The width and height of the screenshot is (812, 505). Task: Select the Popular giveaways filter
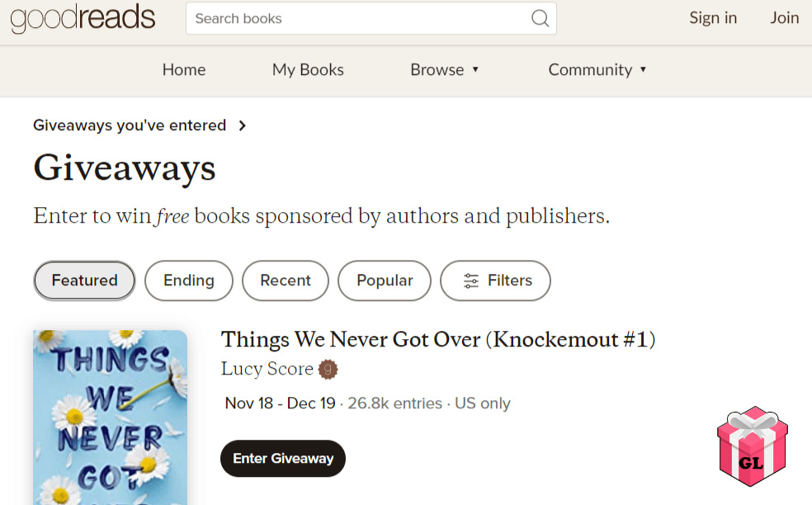385,281
